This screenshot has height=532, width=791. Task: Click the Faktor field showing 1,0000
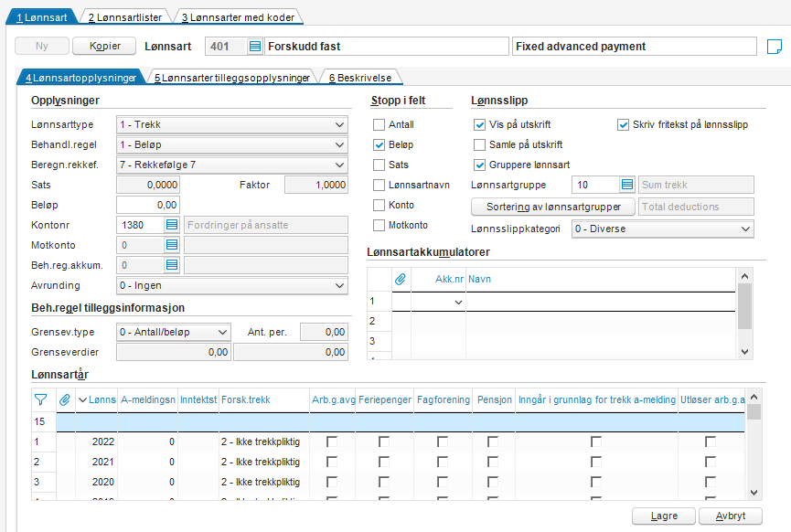click(316, 185)
